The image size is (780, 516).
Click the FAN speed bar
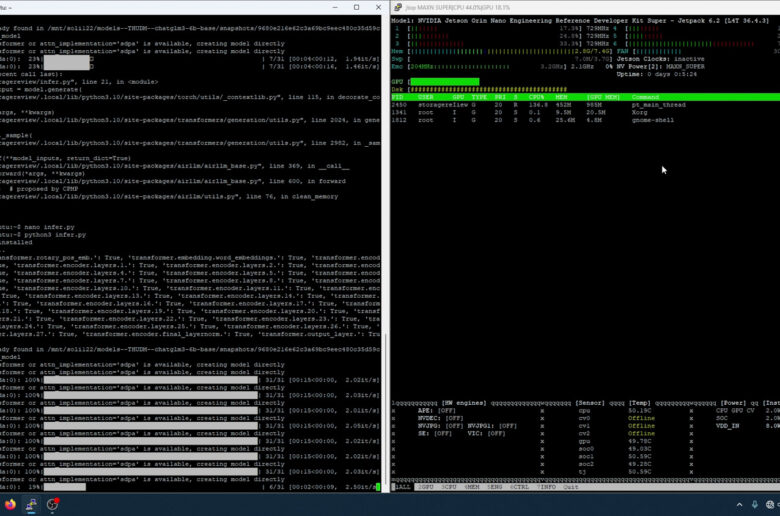(699, 51)
